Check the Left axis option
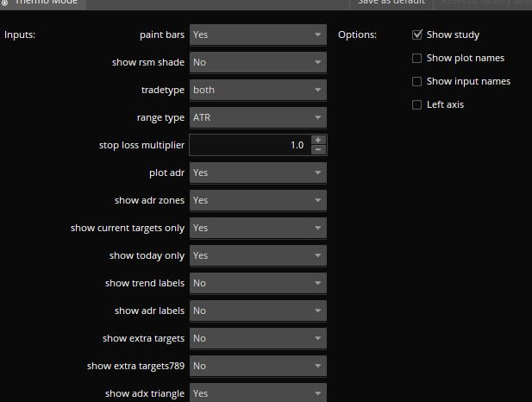 click(x=417, y=104)
